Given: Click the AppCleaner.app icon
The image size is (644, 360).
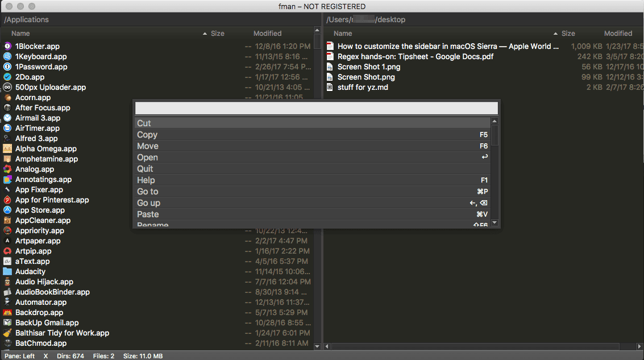Looking at the screenshot, I should pyautogui.click(x=7, y=220).
